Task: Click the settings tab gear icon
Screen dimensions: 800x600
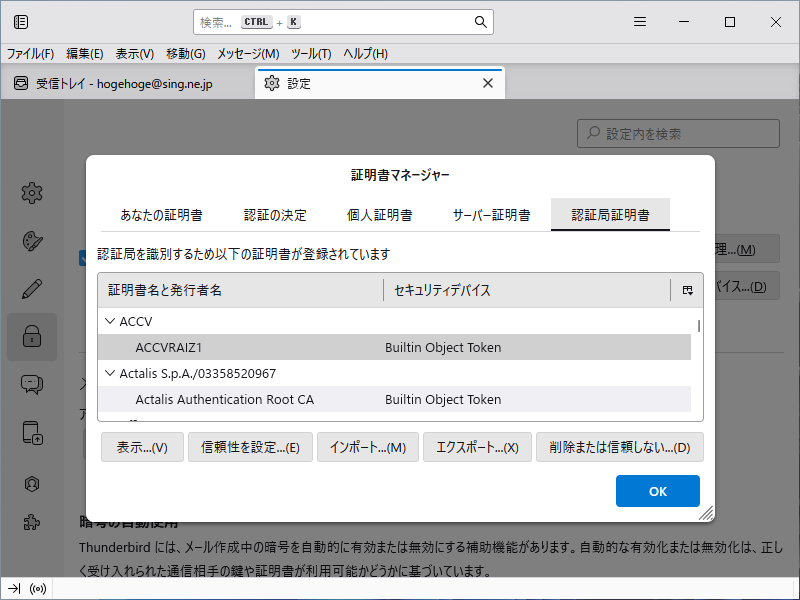Action: pos(272,83)
